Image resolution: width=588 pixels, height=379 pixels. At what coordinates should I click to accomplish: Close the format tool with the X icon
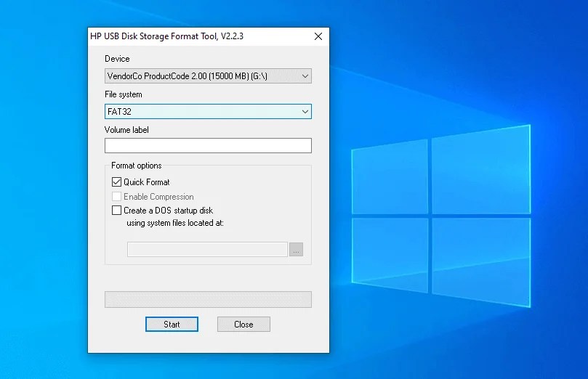tap(318, 36)
